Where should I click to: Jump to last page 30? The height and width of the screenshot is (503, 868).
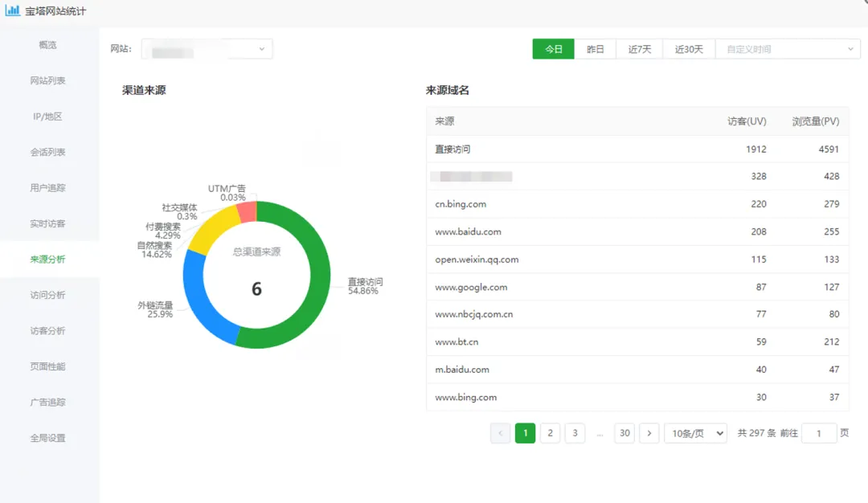coord(624,433)
